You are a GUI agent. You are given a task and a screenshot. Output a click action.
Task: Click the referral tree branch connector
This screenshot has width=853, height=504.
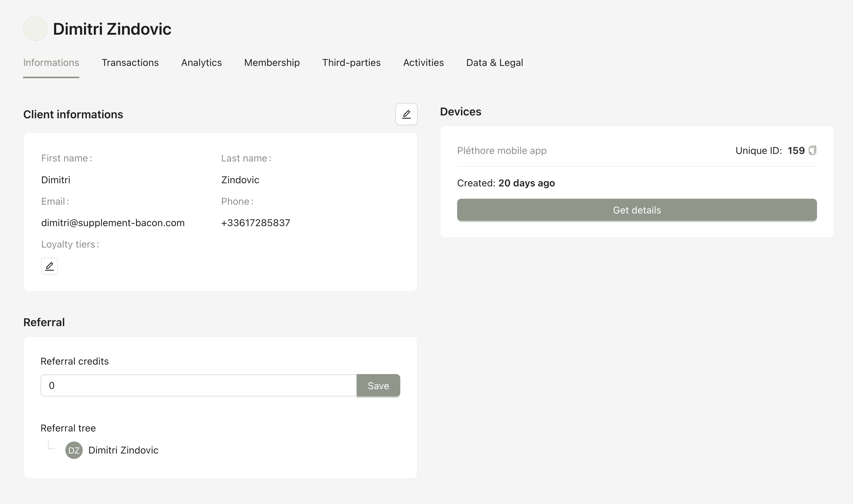pos(51,445)
